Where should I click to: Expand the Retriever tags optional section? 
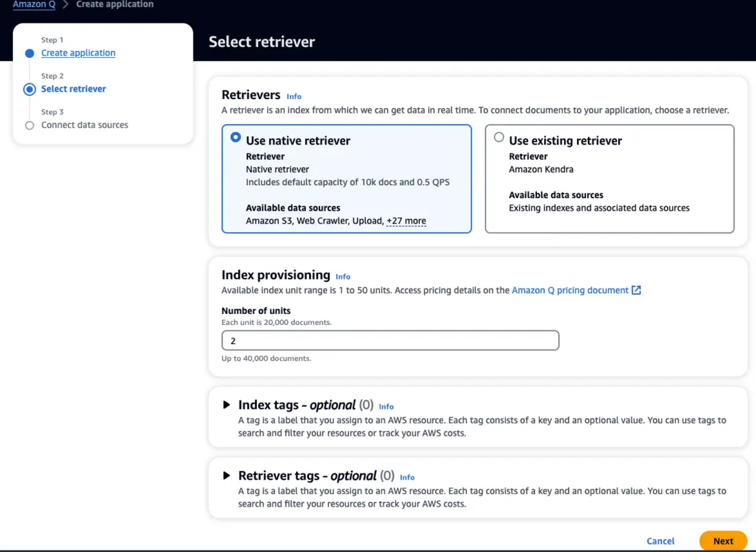pyautogui.click(x=227, y=476)
